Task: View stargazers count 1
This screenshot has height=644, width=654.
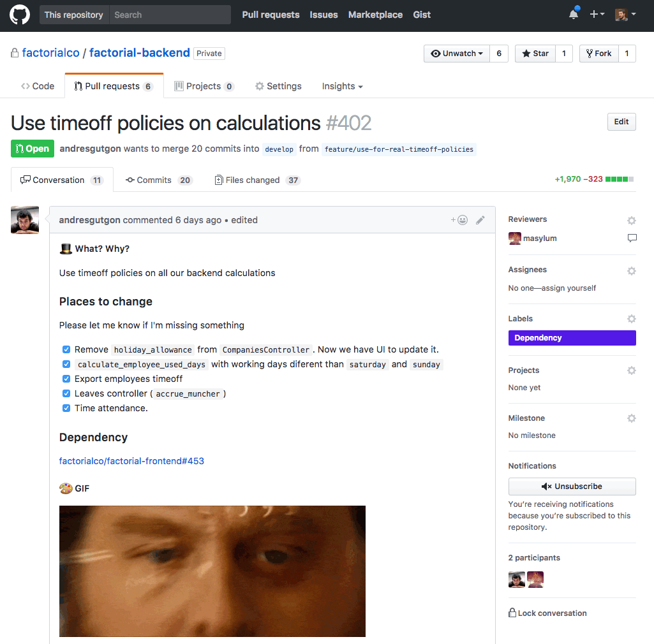Action: [564, 54]
